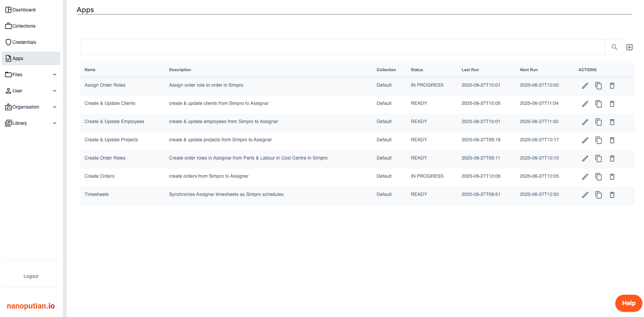Go to Collections in the sidebar
The width and height of the screenshot is (644, 317).
point(24,26)
